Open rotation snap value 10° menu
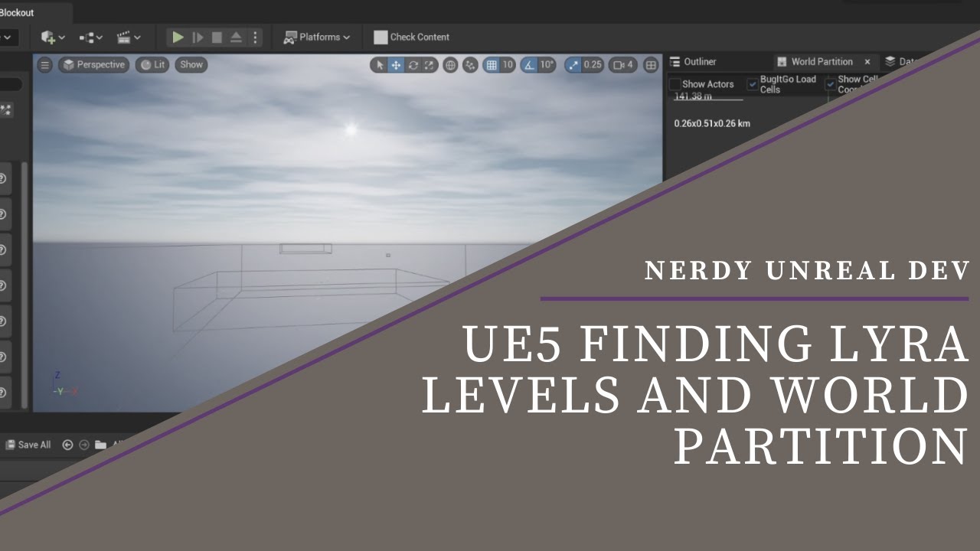The image size is (980, 551). [x=547, y=65]
